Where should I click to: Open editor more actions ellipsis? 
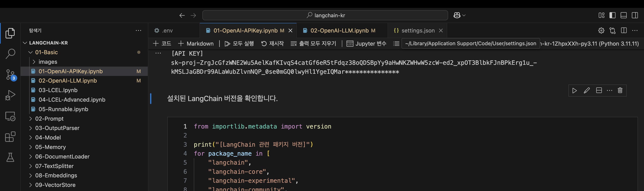coord(635,31)
